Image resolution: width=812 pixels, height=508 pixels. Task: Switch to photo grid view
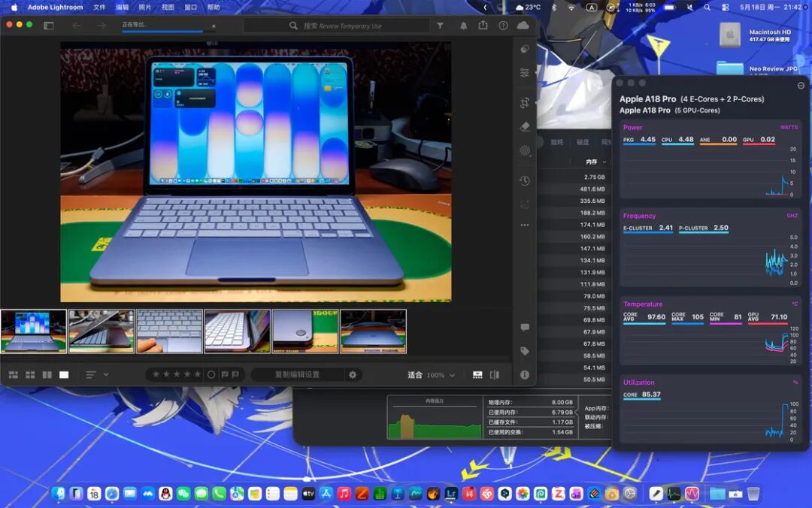[x=14, y=375]
